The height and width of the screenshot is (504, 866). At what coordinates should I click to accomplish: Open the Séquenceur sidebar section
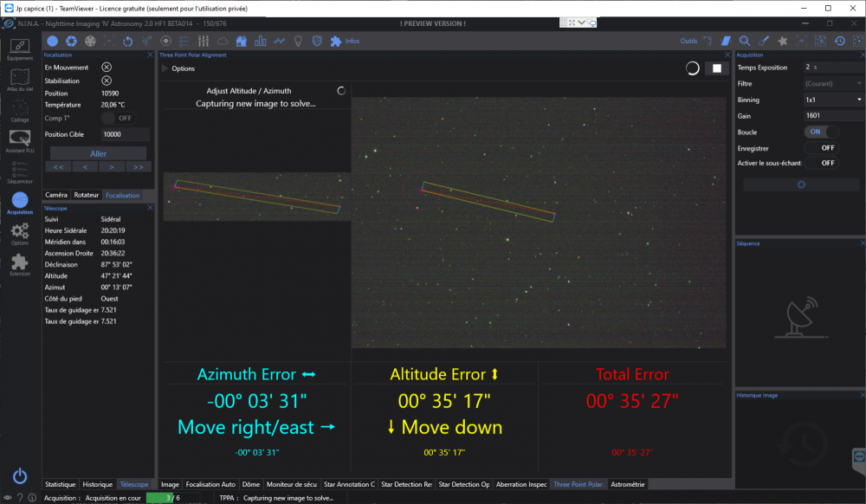pos(20,173)
